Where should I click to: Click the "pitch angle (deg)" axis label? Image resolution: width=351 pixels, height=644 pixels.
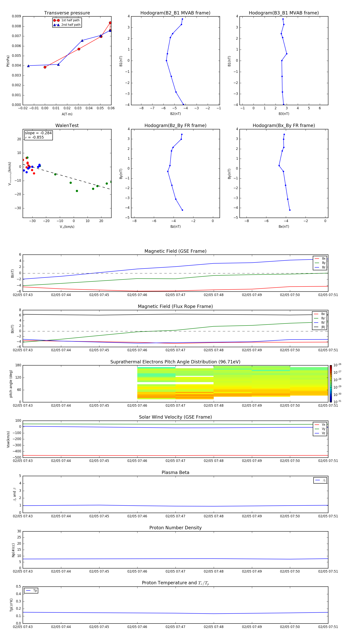(x=11, y=384)
